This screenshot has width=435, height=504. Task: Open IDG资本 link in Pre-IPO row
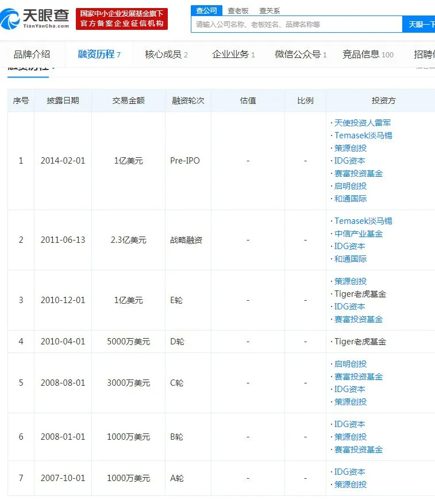click(350, 161)
